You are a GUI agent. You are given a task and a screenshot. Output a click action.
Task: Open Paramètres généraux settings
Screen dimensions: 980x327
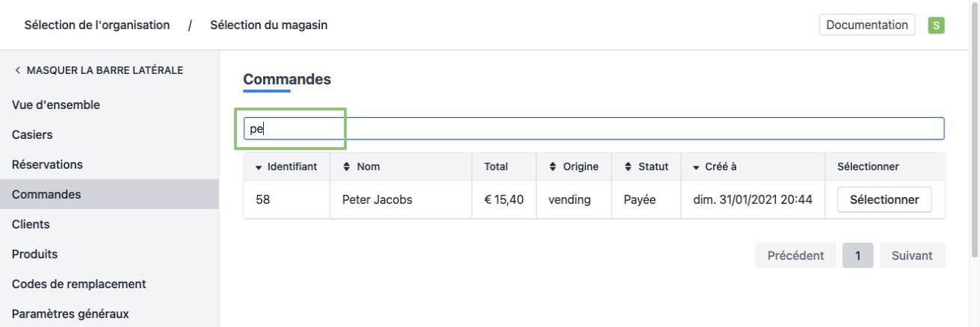pyautogui.click(x=70, y=314)
